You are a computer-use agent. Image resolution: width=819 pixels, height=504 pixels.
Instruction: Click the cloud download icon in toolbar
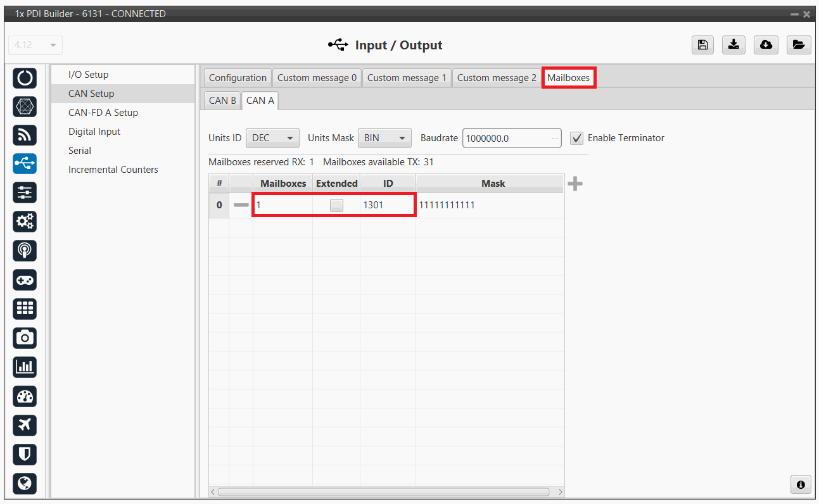pyautogui.click(x=766, y=44)
